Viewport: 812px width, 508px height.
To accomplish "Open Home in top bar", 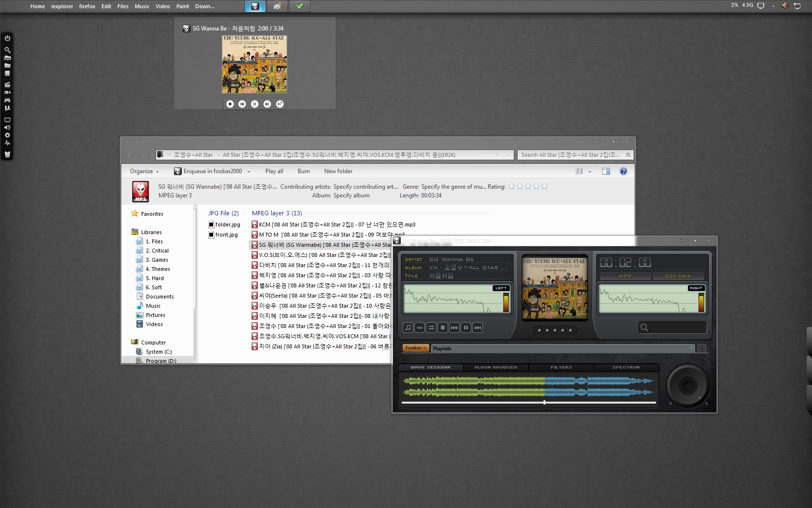I will [37, 6].
